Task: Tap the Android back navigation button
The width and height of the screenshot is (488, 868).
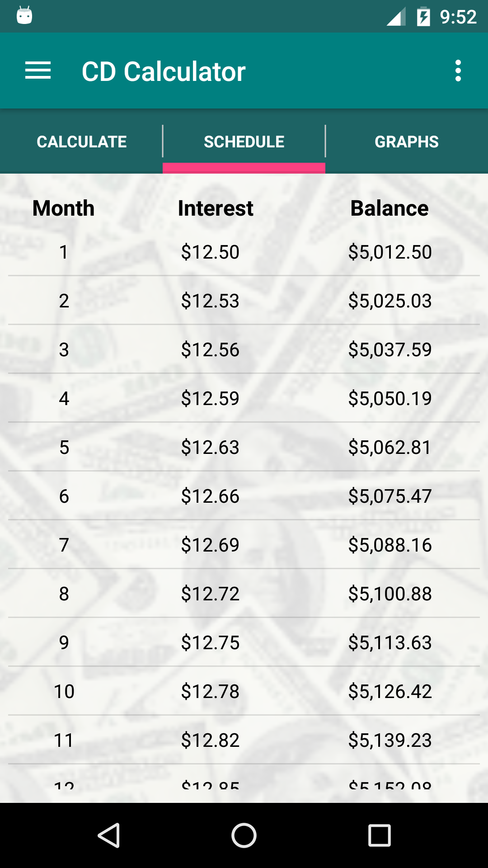Action: (x=108, y=835)
